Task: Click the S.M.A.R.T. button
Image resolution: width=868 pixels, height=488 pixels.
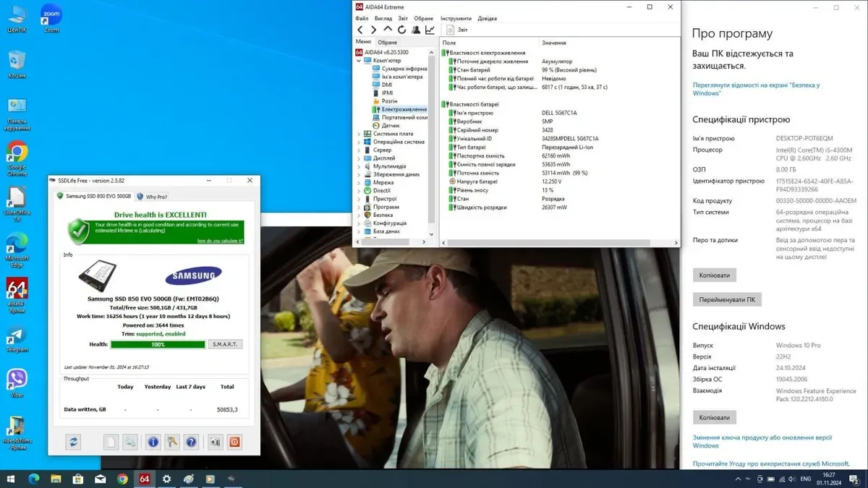Action: tap(226, 344)
